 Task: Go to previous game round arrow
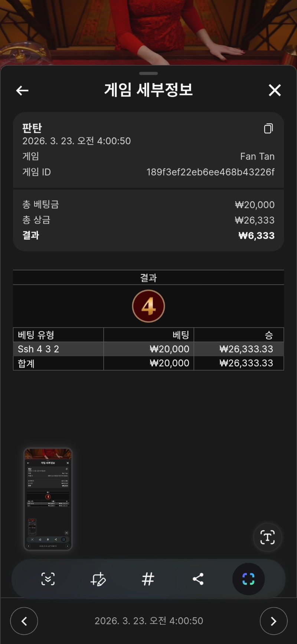[x=24, y=621]
